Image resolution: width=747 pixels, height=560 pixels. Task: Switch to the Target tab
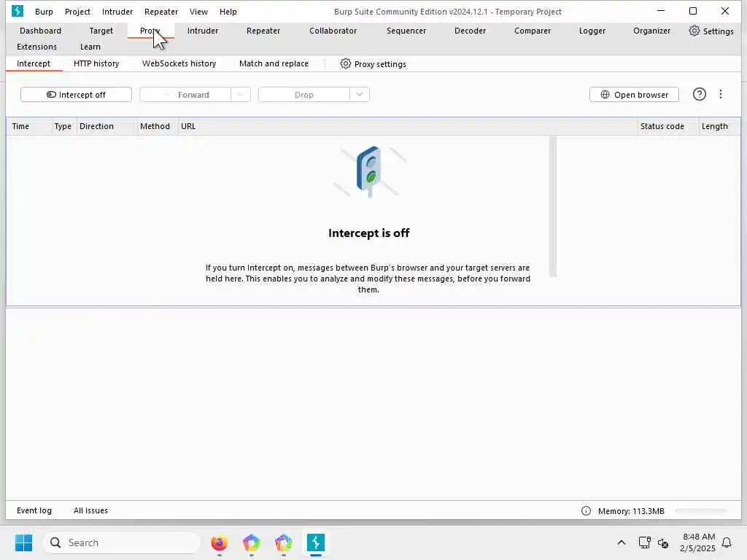point(101,31)
